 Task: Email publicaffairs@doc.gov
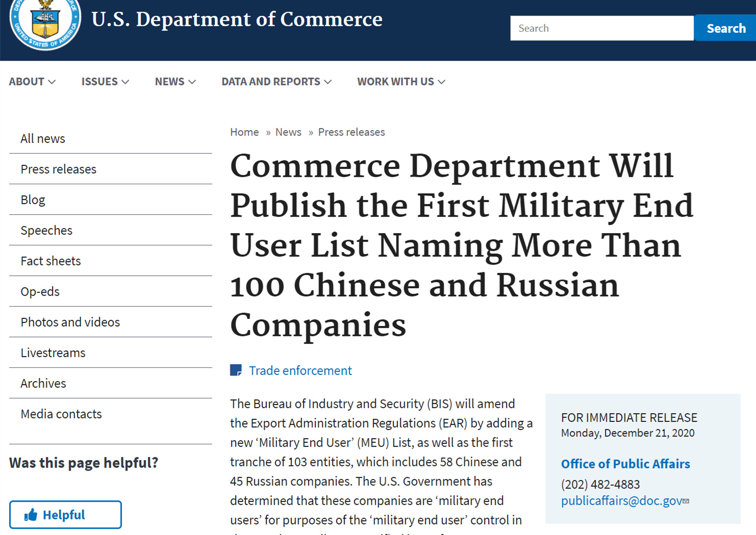tap(621, 501)
